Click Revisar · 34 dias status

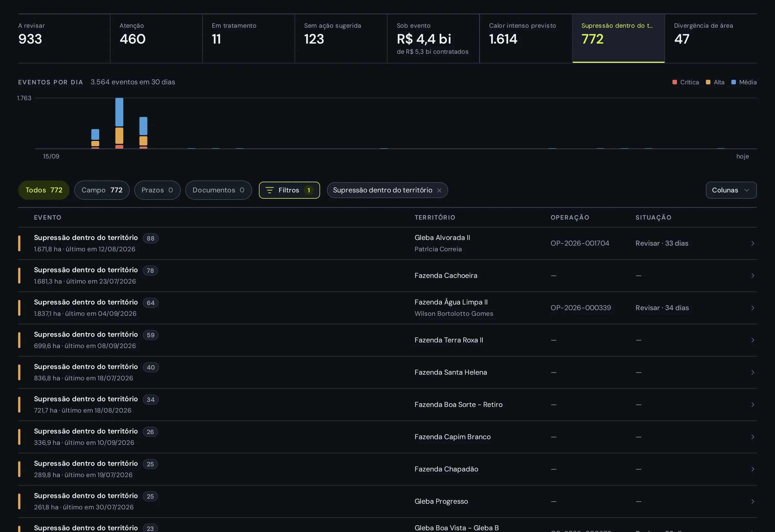(662, 308)
